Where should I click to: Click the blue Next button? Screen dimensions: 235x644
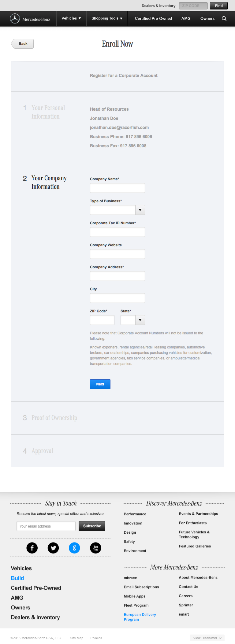tap(100, 384)
